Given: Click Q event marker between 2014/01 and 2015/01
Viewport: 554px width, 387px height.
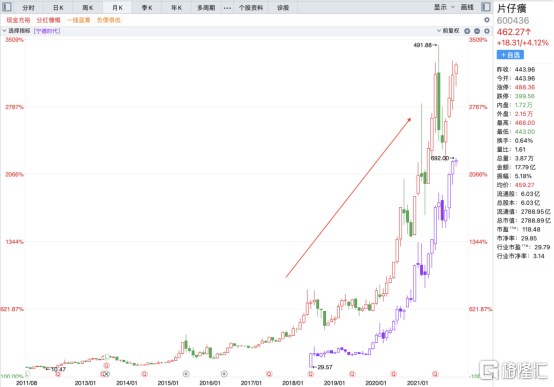Looking at the screenshot, I should (x=144, y=374).
